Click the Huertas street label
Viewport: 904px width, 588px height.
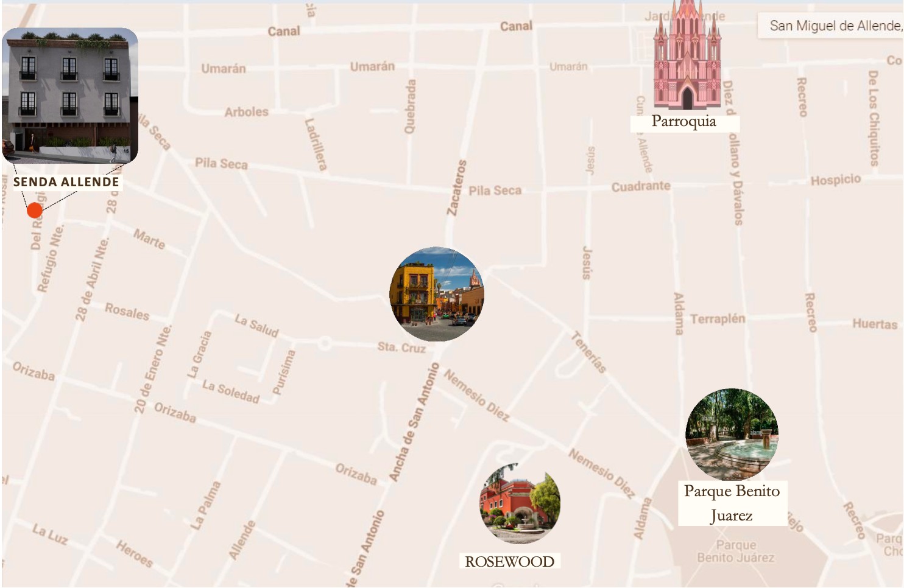coord(875,324)
